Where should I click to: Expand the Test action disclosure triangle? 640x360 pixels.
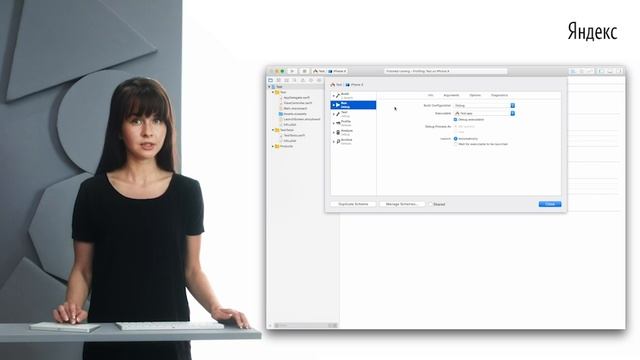pyautogui.click(x=333, y=114)
